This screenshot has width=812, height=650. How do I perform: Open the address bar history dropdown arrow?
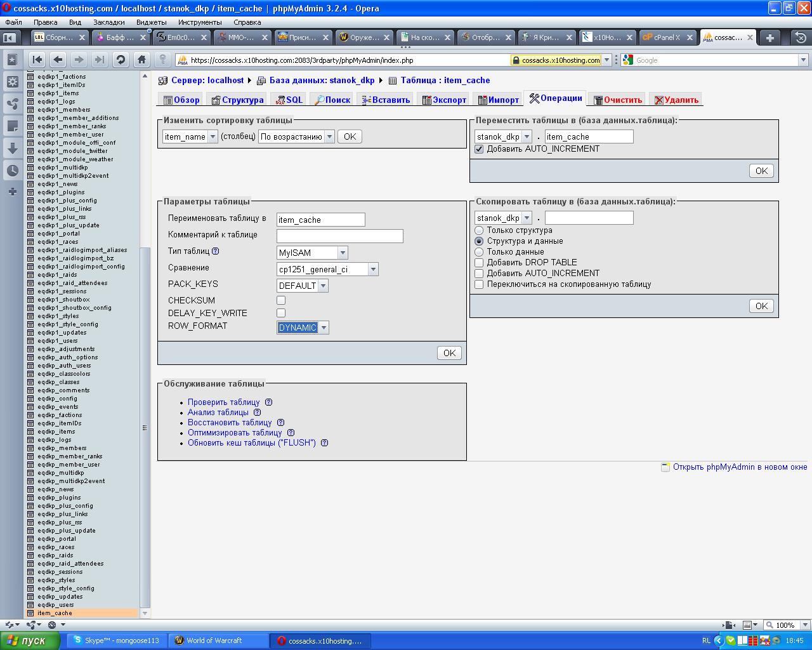[x=606, y=60]
